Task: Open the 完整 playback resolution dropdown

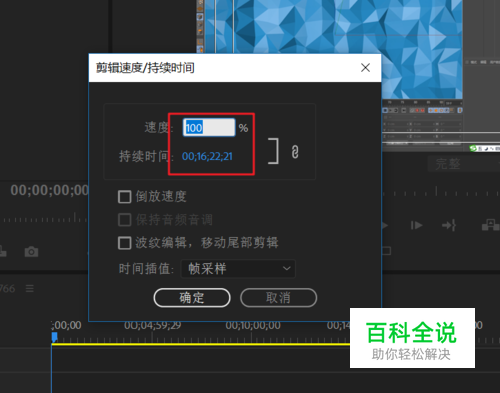Action: click(464, 164)
